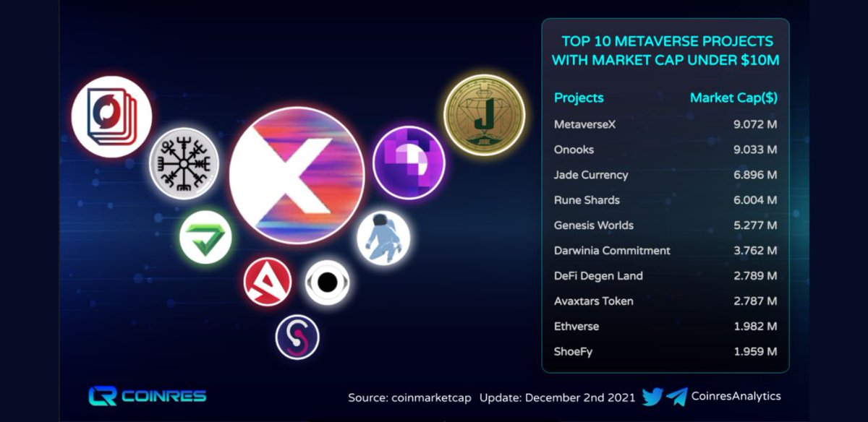Click the 1.959 M market cap value
The image size is (868, 422).
(754, 352)
